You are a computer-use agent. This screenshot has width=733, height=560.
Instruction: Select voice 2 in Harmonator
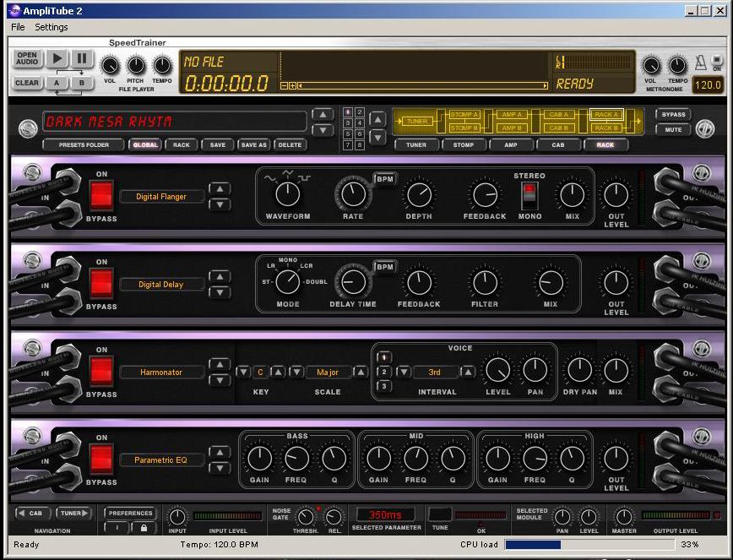[x=384, y=372]
